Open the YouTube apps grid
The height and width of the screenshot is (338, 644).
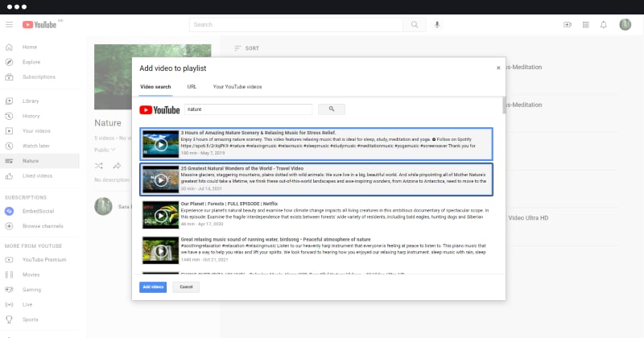tap(586, 25)
